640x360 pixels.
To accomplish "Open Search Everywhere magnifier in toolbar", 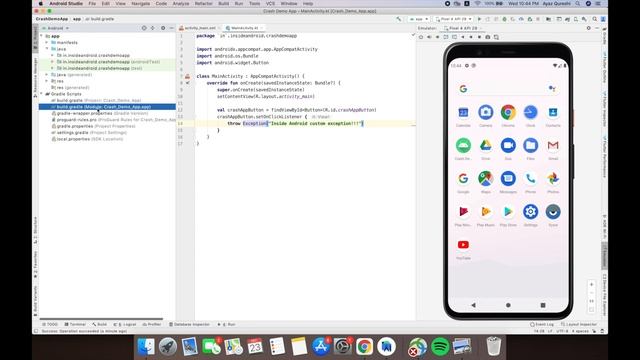I will (595, 19).
